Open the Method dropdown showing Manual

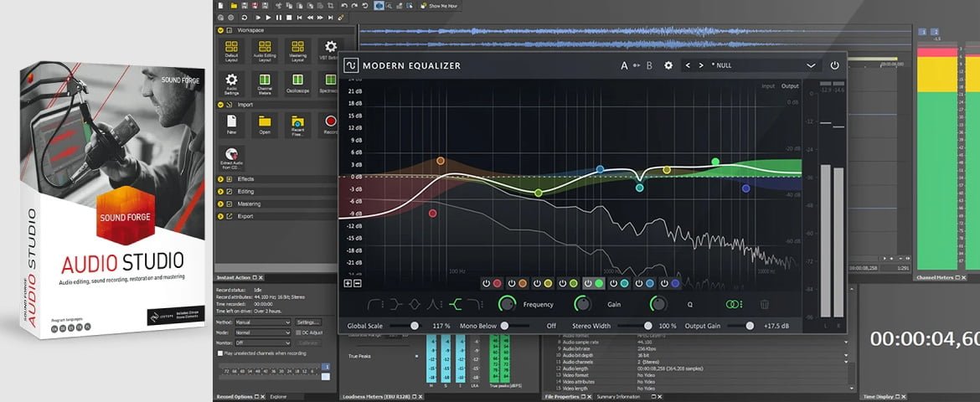pyautogui.click(x=263, y=322)
